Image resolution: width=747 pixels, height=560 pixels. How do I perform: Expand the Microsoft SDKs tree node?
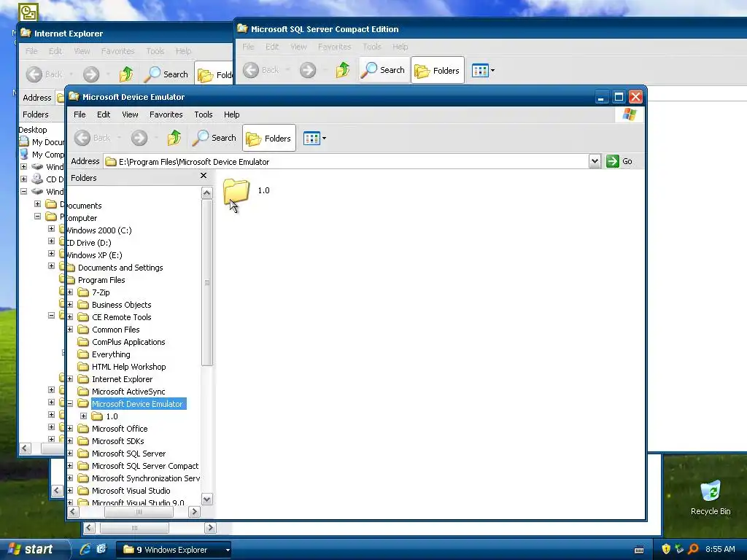pyautogui.click(x=70, y=441)
